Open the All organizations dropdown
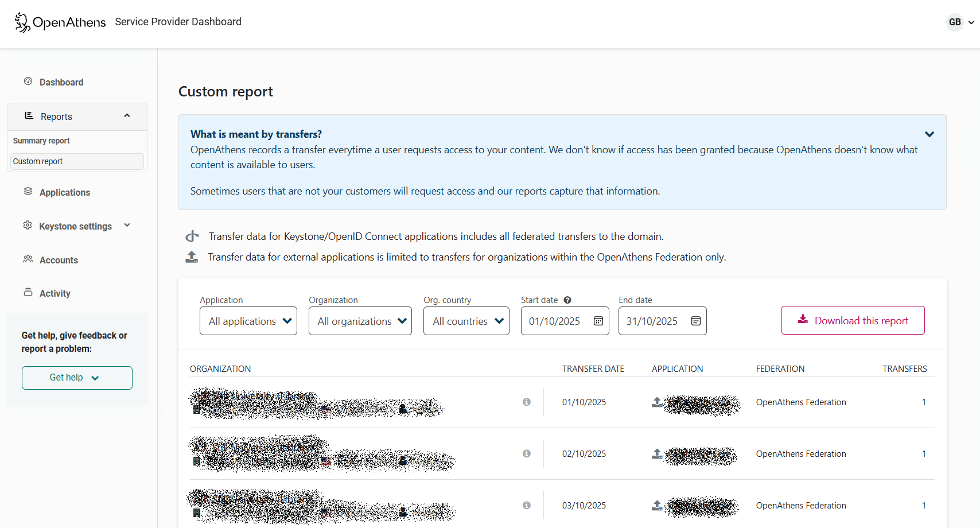This screenshot has width=980, height=528. [360, 321]
